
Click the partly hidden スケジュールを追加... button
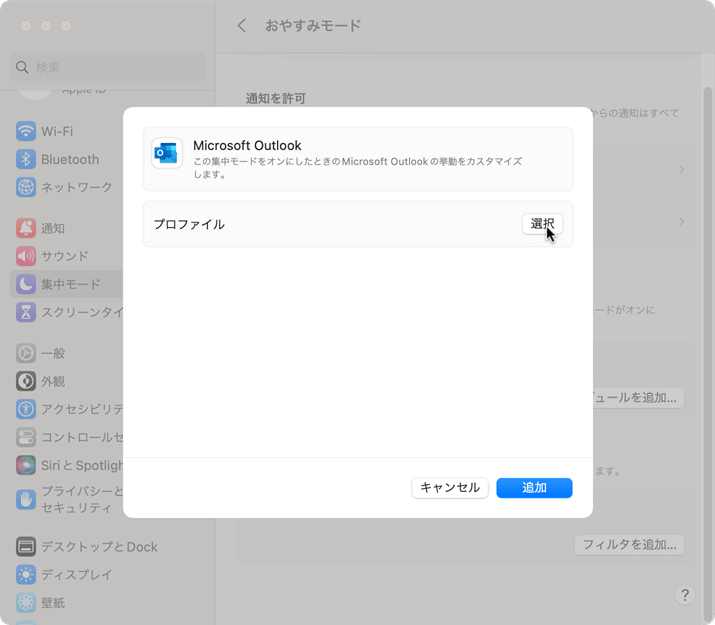click(638, 398)
